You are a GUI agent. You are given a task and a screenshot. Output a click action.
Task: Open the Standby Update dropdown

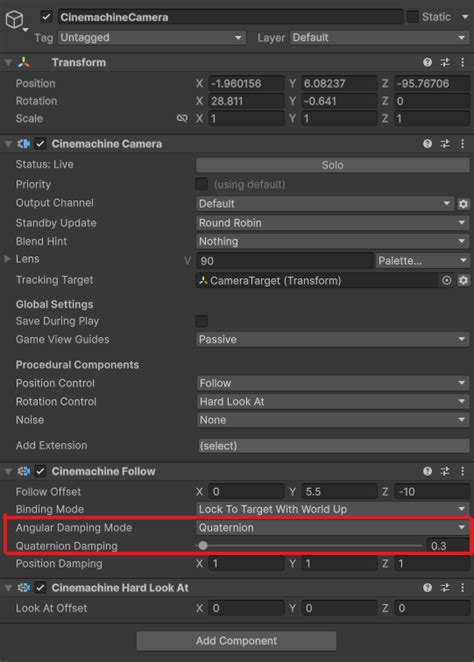(x=333, y=223)
